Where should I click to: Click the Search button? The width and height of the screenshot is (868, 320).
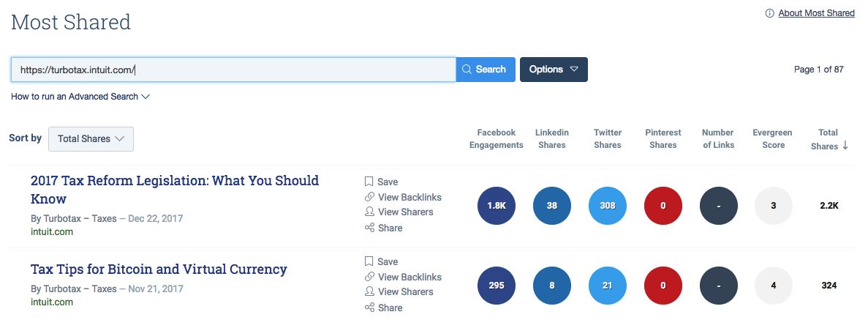pyautogui.click(x=486, y=70)
